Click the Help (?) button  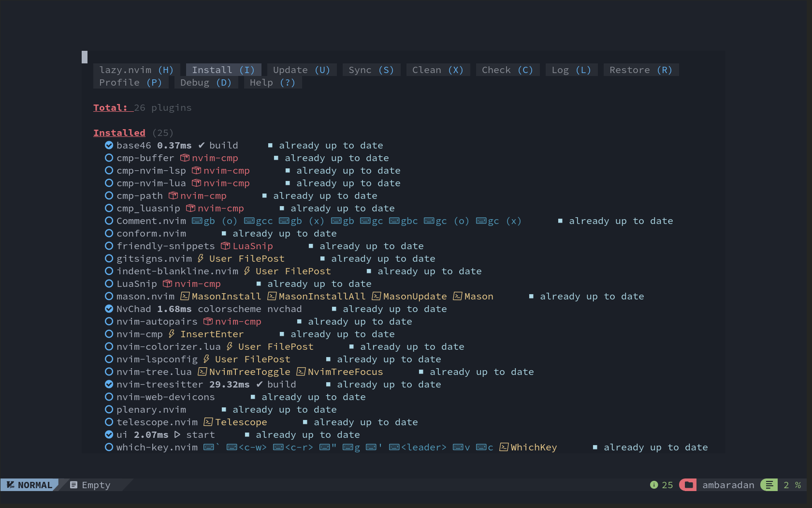coord(273,82)
